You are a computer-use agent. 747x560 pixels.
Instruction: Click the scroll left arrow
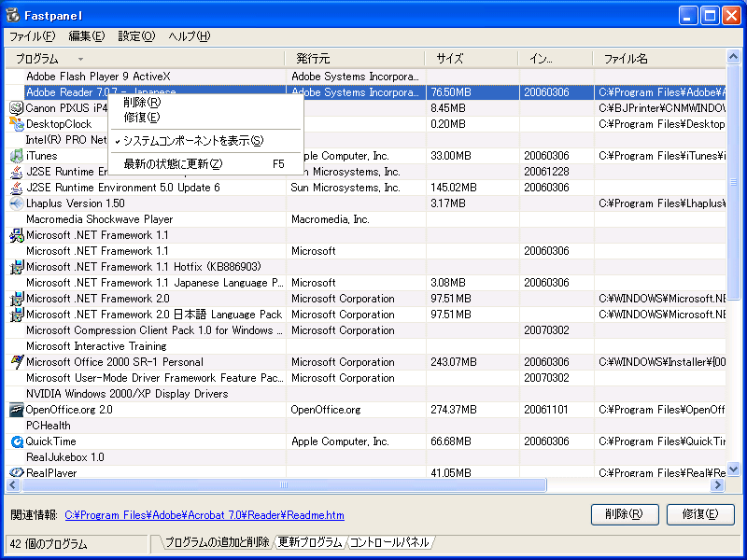coord(13,485)
